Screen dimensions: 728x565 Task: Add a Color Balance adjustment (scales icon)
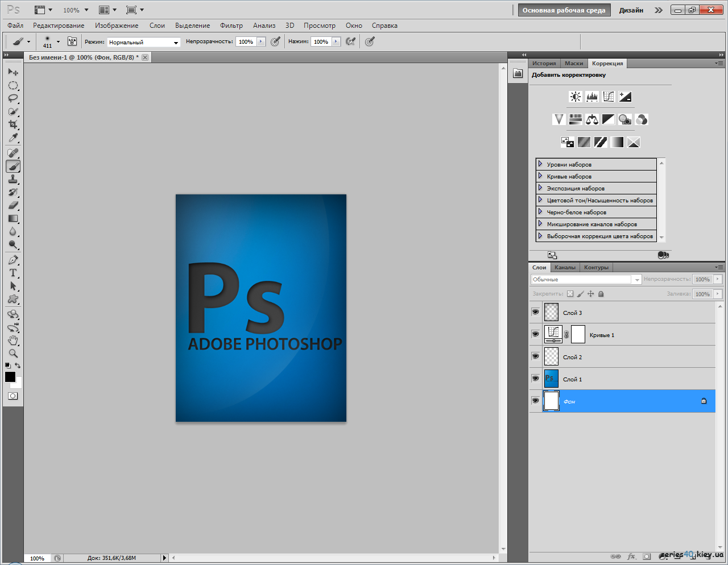coord(592,119)
